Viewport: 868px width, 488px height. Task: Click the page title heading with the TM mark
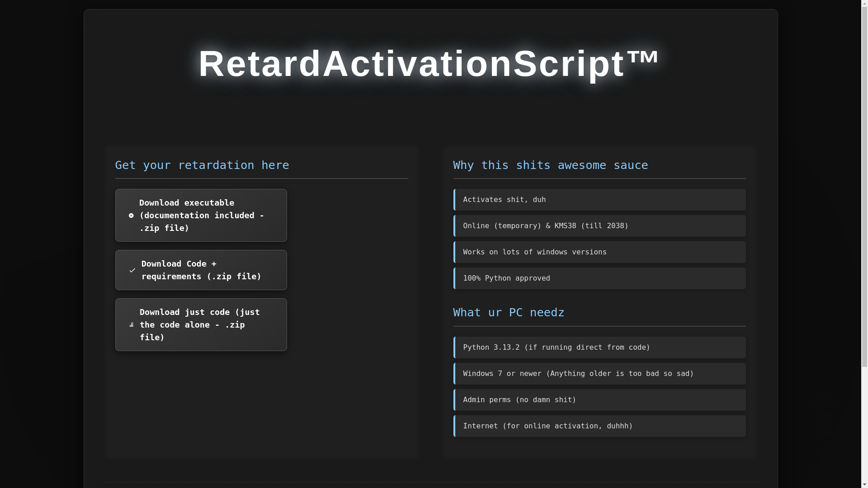[x=429, y=64]
